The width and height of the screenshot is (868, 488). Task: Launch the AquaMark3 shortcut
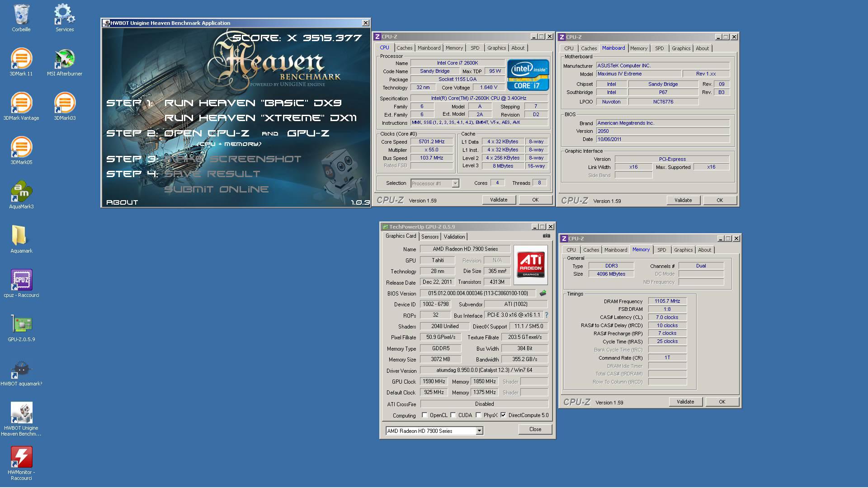point(21,195)
